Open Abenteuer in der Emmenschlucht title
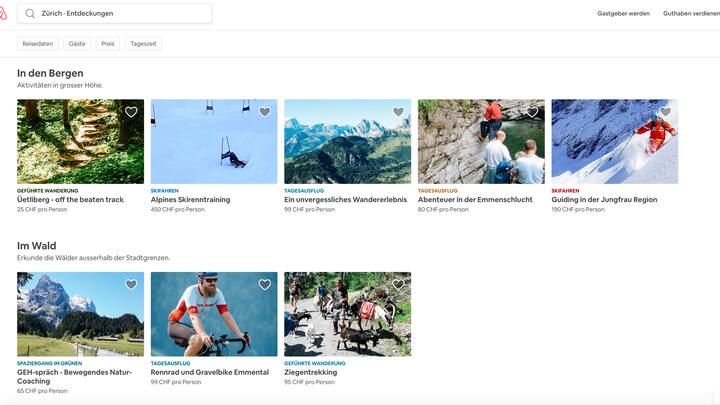The image size is (720, 405). click(x=475, y=200)
